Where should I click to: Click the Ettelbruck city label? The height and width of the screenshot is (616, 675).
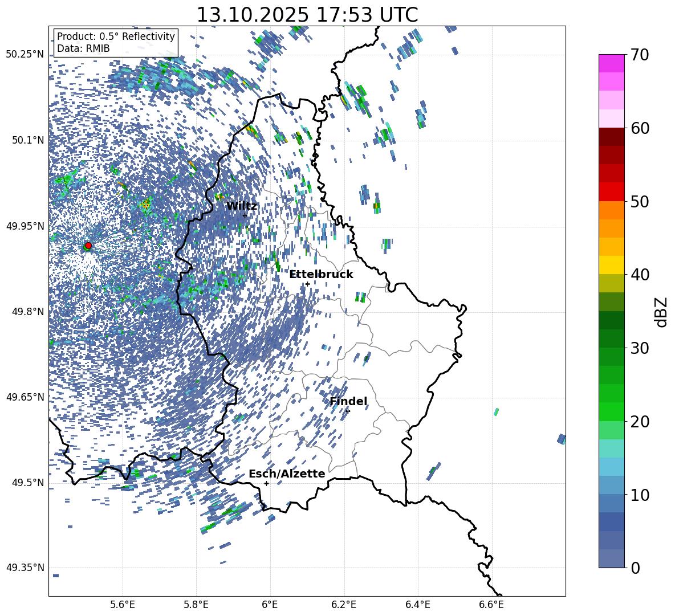pos(321,275)
